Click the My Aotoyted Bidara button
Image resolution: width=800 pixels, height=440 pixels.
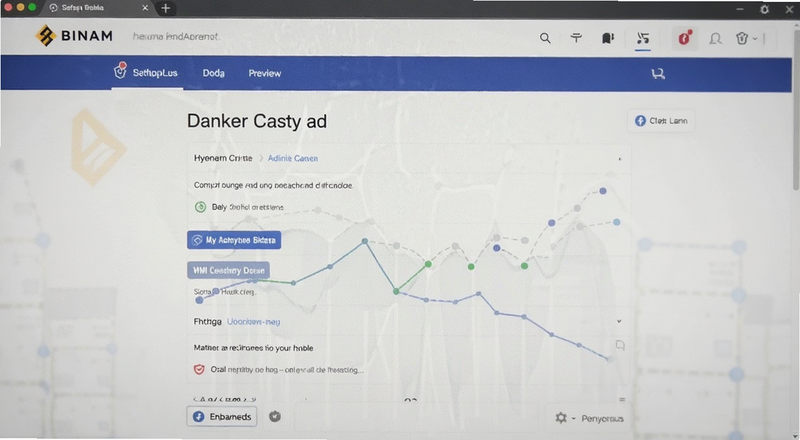pos(234,240)
